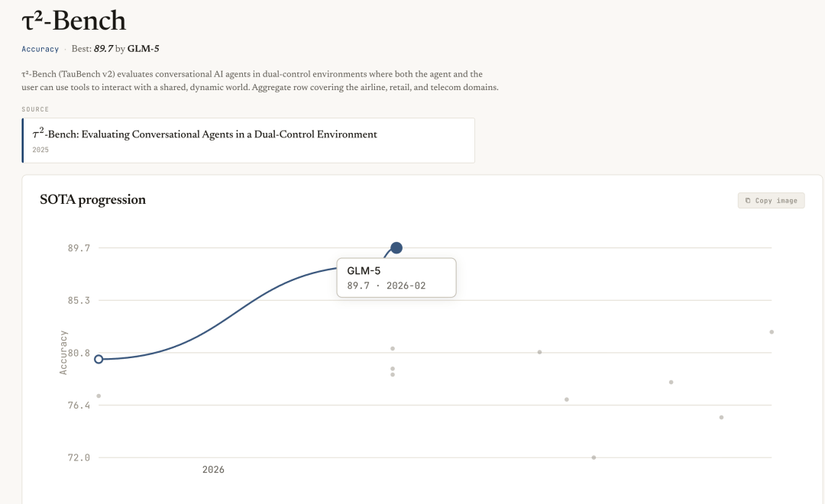Viewport: 825px width, 504px height.
Task: Select topmost of three gray dots under GLM-5
Action: click(393, 349)
